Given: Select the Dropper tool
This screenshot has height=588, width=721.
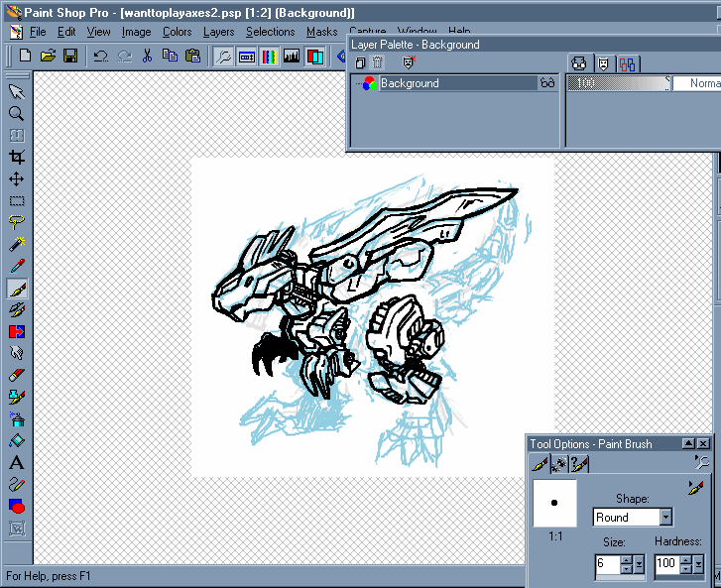Looking at the screenshot, I should (17, 266).
